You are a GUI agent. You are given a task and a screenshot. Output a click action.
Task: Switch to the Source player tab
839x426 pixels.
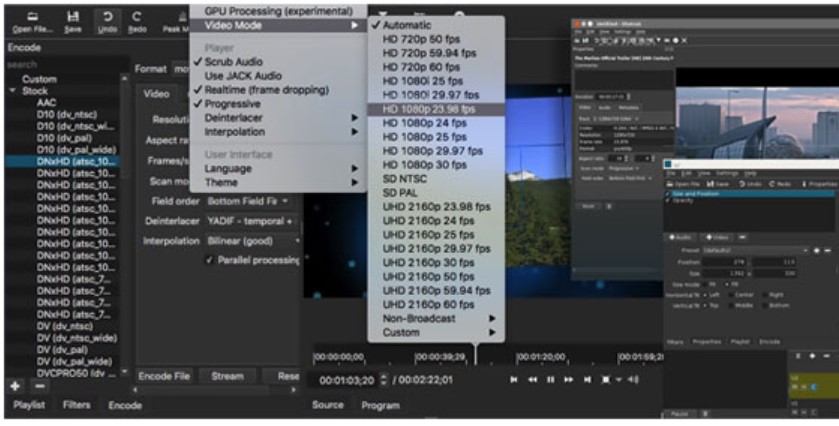327,405
